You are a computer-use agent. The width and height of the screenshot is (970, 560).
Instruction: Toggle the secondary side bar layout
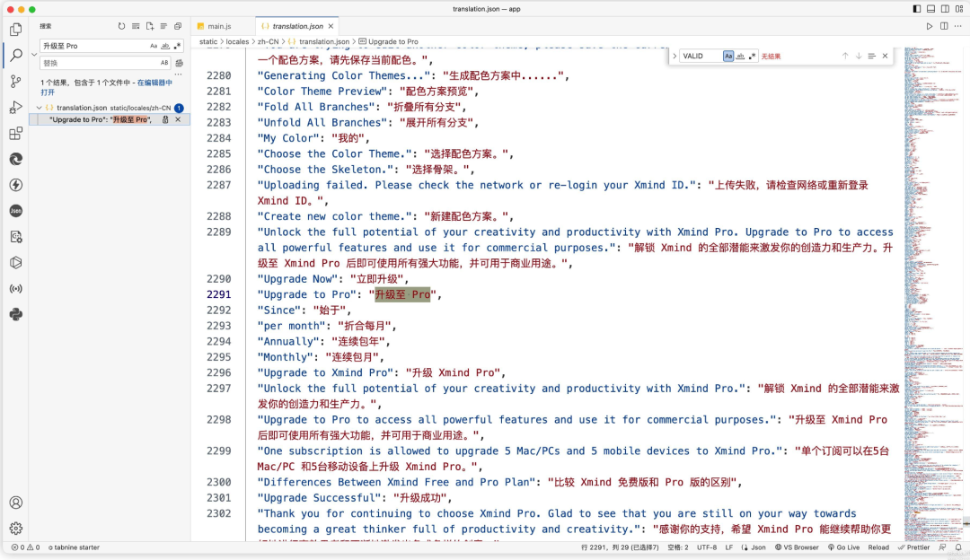tap(945, 9)
